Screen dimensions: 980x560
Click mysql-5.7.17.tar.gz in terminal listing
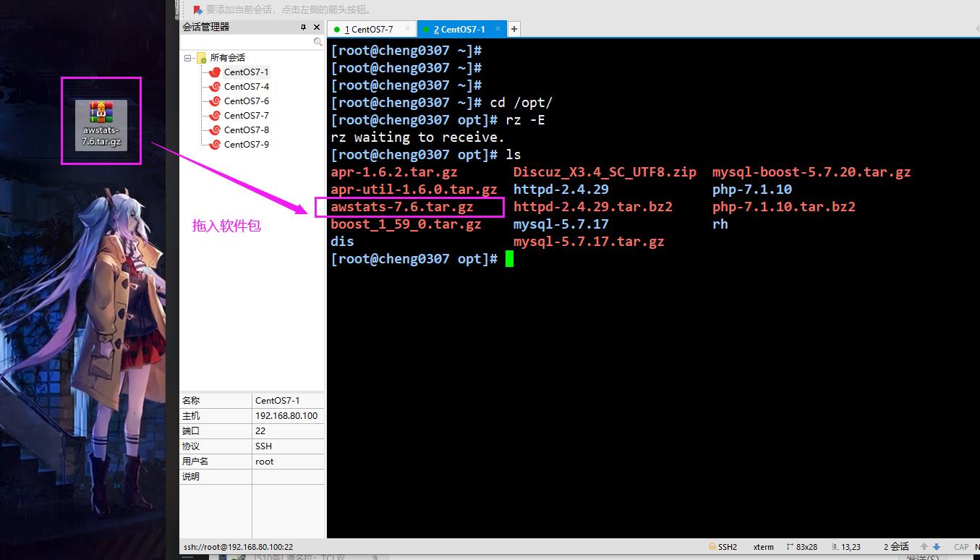click(589, 242)
